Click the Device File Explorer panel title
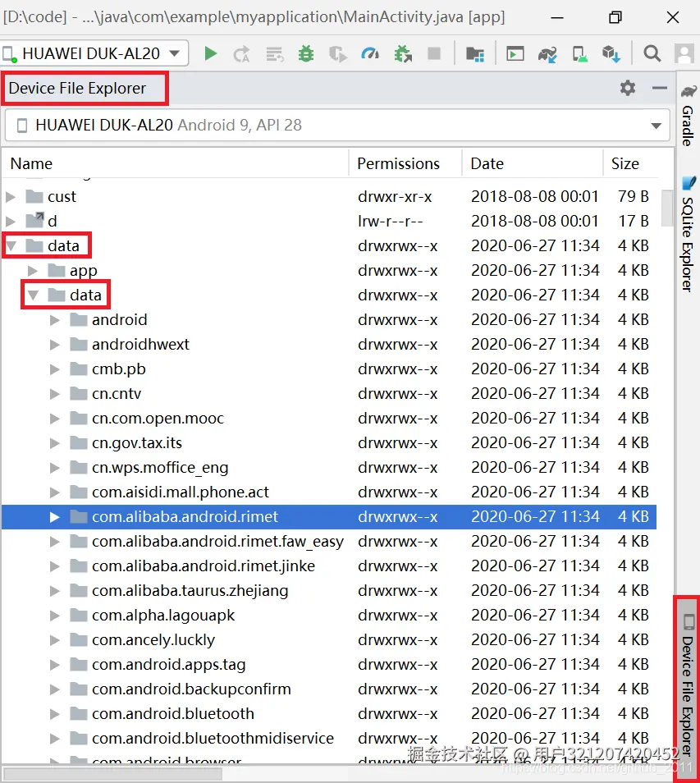The image size is (700, 783). coord(77,89)
